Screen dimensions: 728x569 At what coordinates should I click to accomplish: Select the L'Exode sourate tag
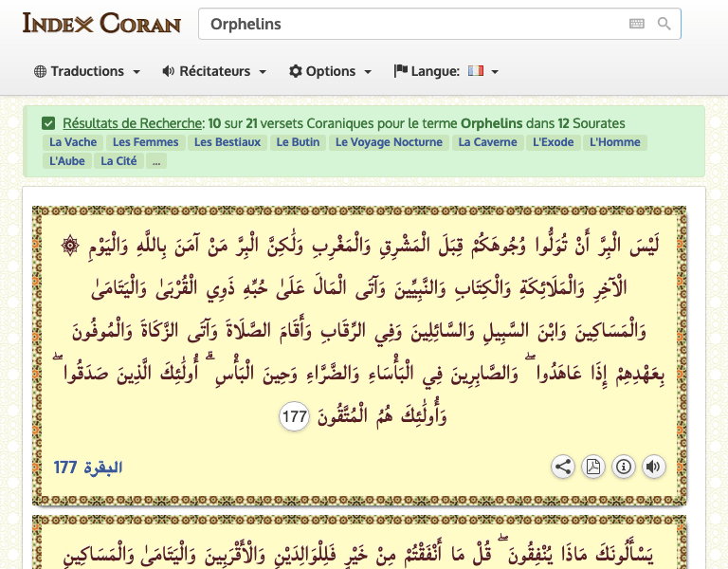pyautogui.click(x=553, y=142)
